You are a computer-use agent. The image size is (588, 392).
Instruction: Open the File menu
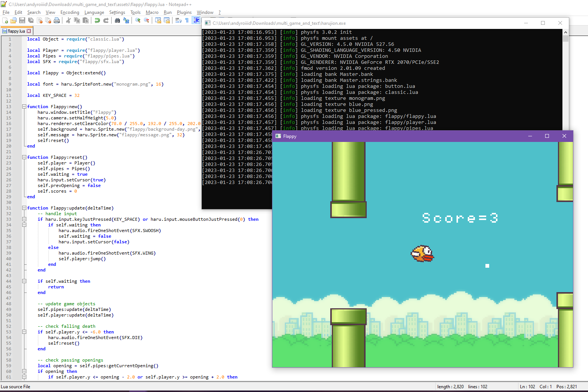[6, 12]
